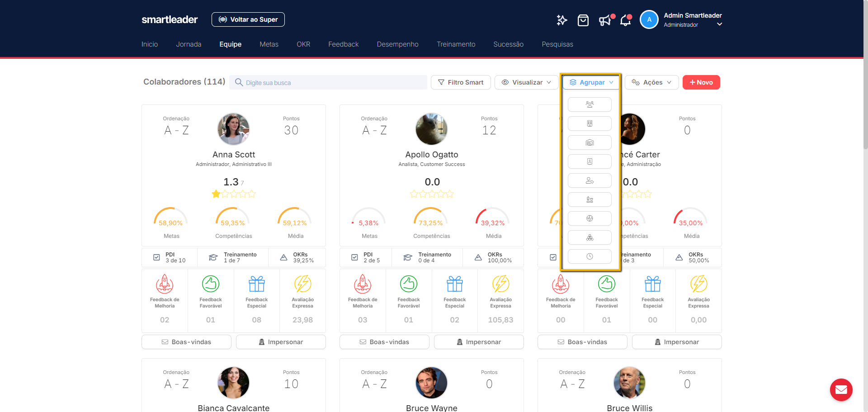Open the Filtro Smart filter
Viewport: 868px width, 412px height.
tap(461, 82)
